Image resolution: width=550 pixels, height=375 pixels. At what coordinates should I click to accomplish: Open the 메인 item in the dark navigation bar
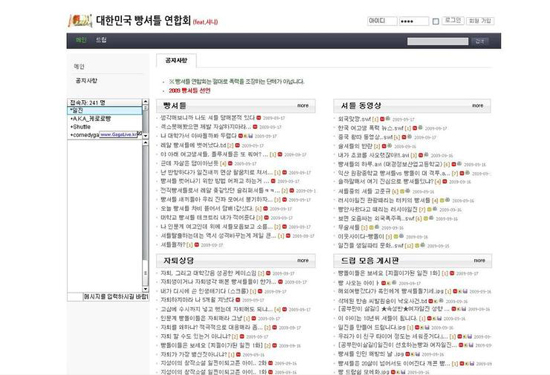click(81, 40)
